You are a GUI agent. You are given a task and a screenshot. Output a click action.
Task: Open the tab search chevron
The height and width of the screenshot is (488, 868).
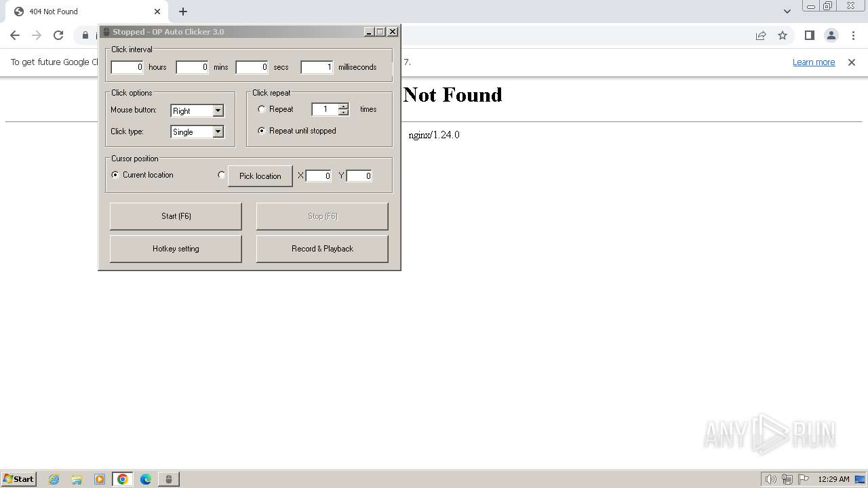[x=787, y=12]
